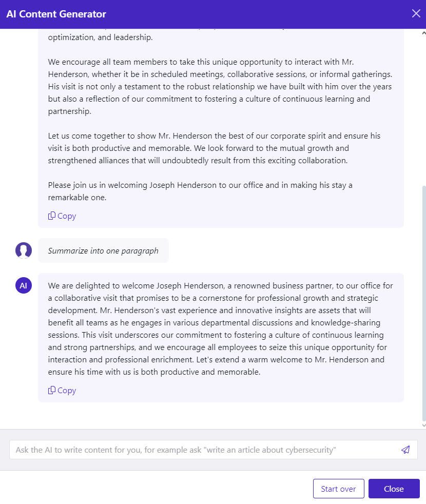Viewport: 426px width, 504px height.
Task: Click the conversation scrollbar thumb
Action: (x=424, y=303)
